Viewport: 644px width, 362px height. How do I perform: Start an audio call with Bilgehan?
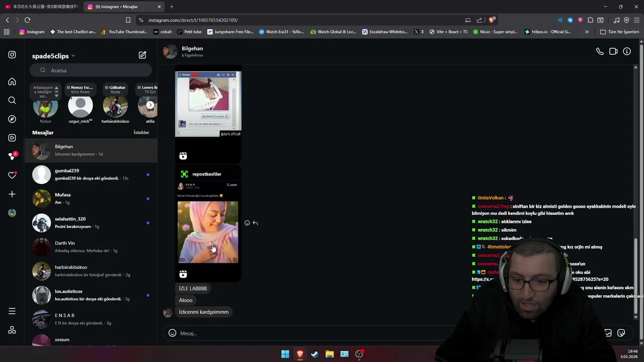[x=600, y=51]
